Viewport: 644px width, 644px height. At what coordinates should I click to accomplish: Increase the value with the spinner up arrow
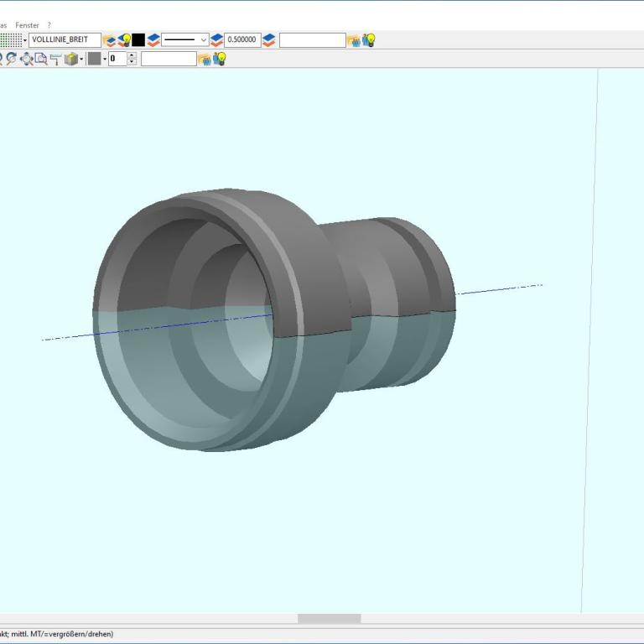point(132,55)
